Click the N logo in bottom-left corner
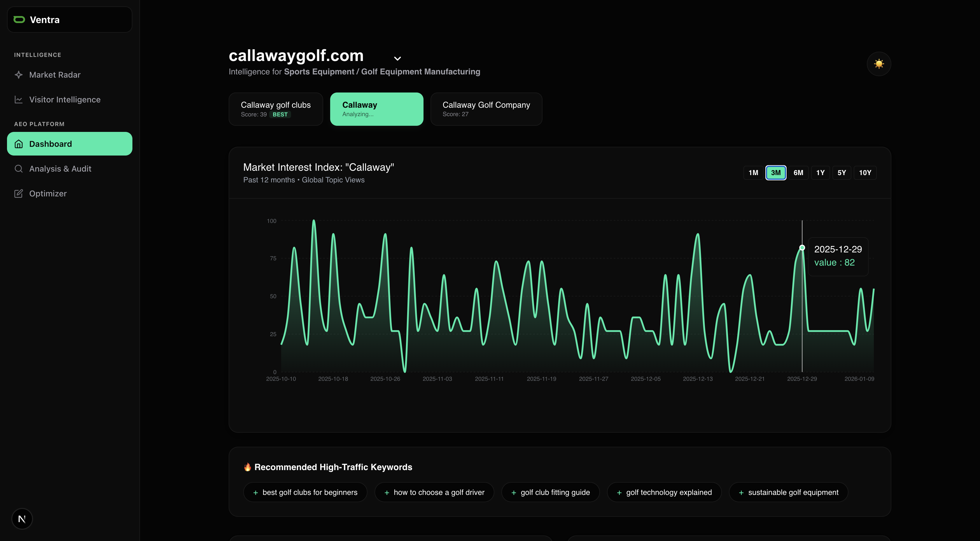The height and width of the screenshot is (541, 980). 22,519
